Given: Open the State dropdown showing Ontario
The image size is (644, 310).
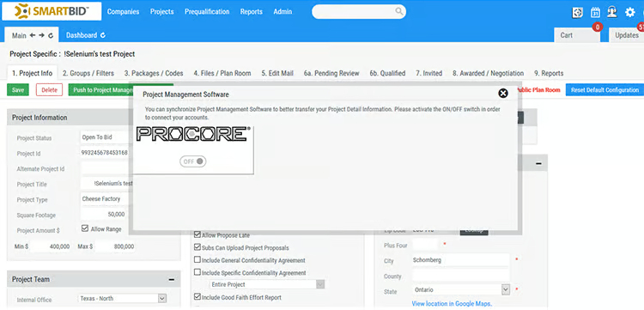Looking at the screenshot, I should pyautogui.click(x=461, y=289).
